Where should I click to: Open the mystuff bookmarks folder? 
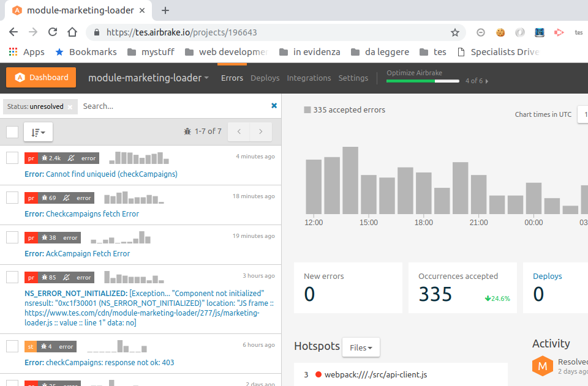click(x=151, y=52)
